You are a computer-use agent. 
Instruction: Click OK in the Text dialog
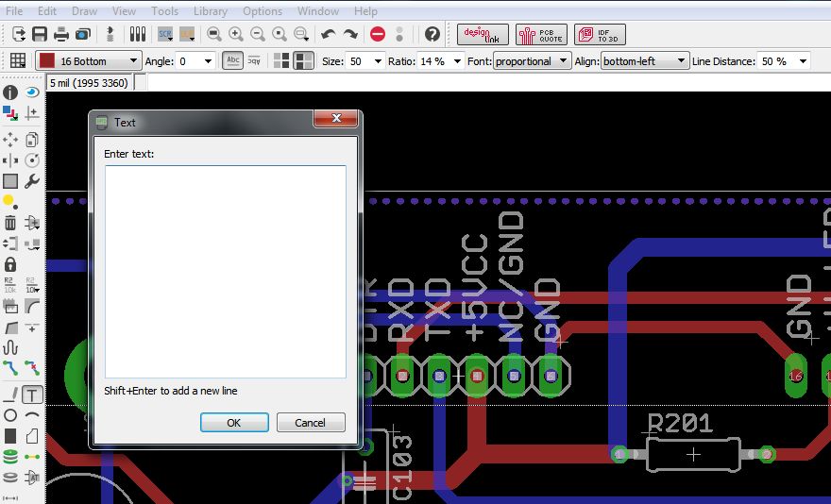pos(234,423)
